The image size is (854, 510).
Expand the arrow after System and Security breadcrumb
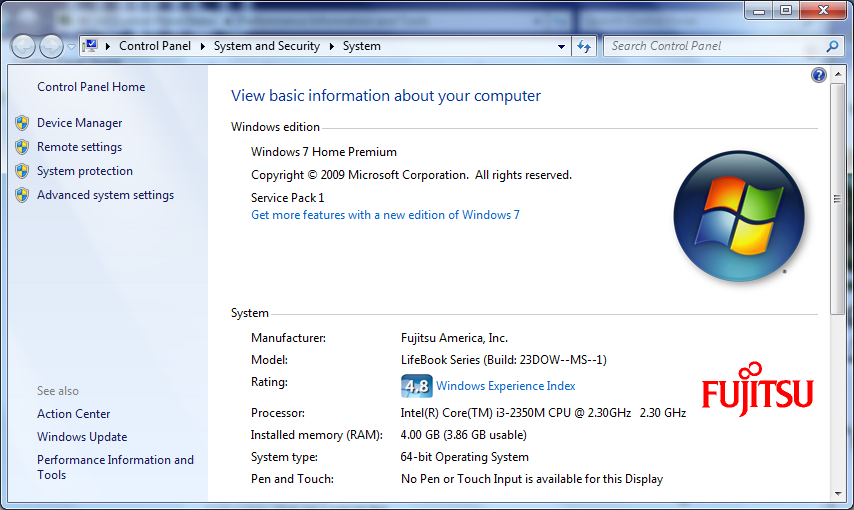[x=331, y=46]
